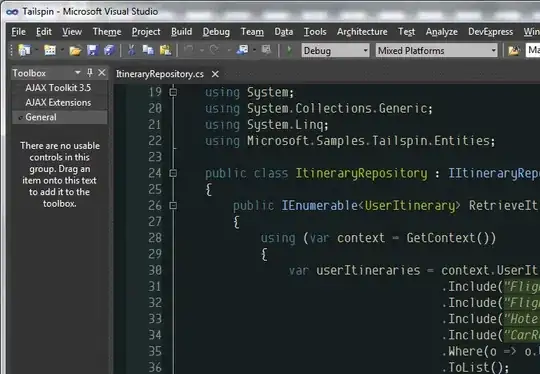This screenshot has width=540, height=374.
Task: Open the Toolbox window position dropdown arrow
Action: [77, 73]
